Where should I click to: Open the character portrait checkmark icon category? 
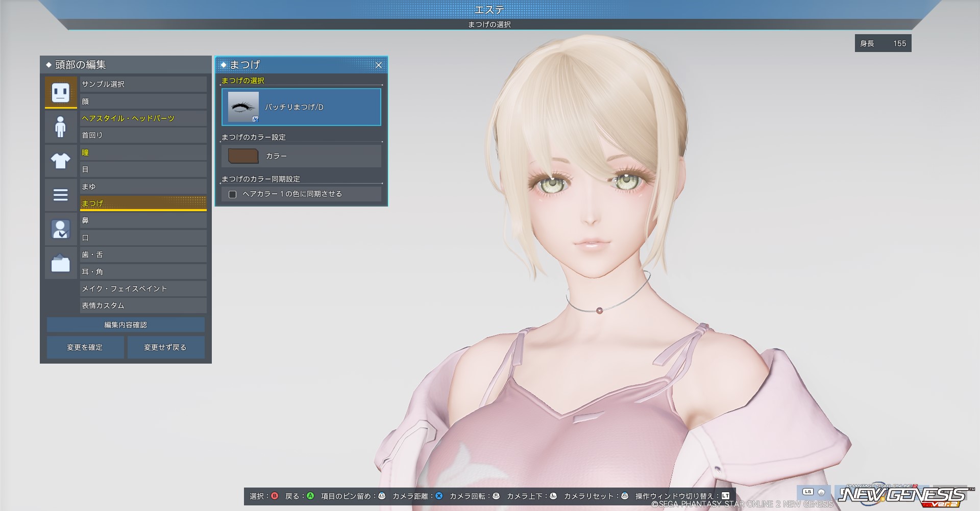(x=61, y=229)
